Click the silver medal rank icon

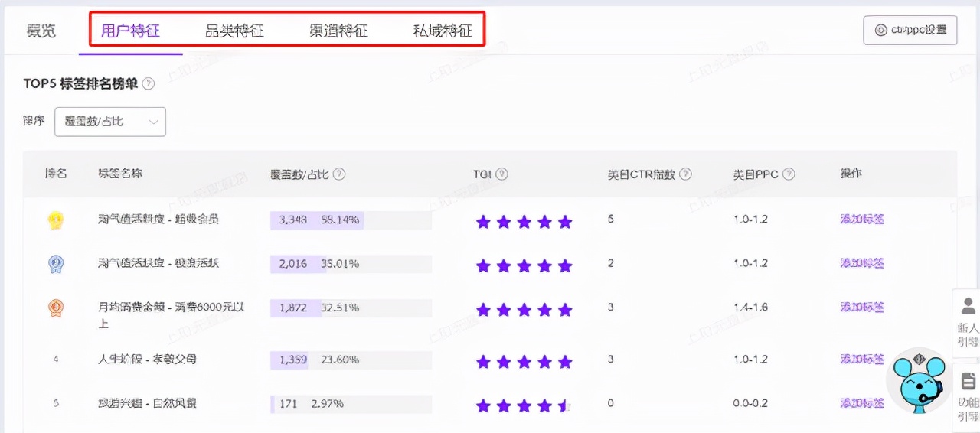click(x=56, y=264)
